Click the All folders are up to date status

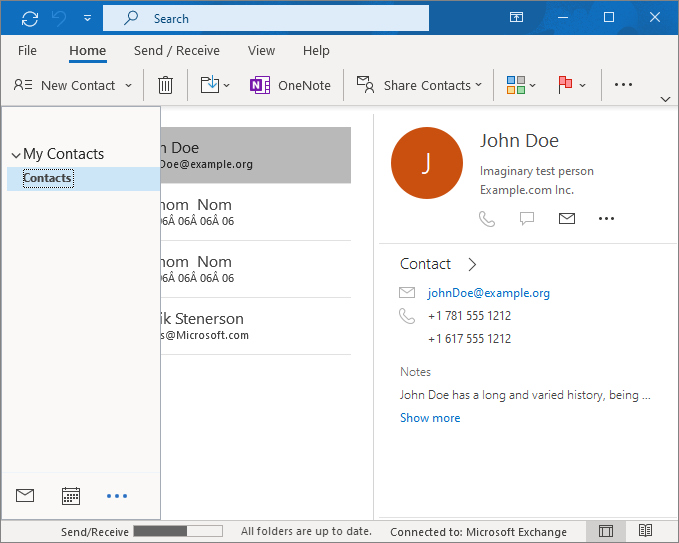pos(306,531)
